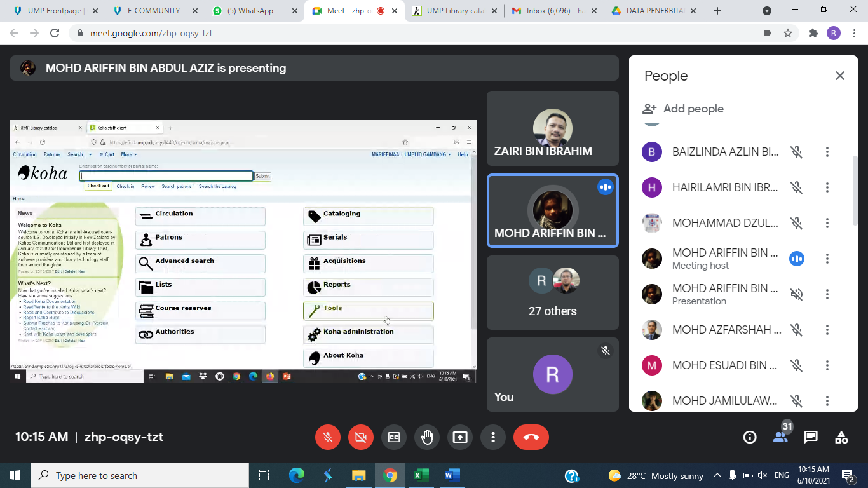Toggle the people panel icon showing 31
868x488 pixels.
point(780,437)
